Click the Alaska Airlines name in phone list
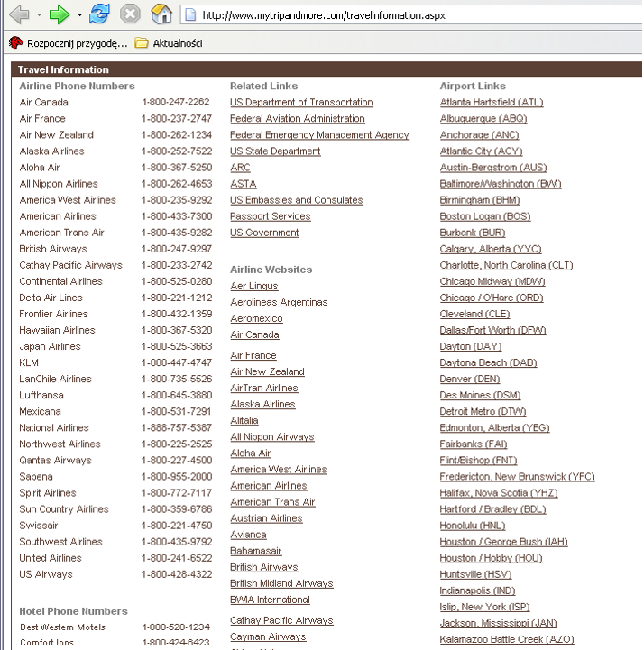 51,151
